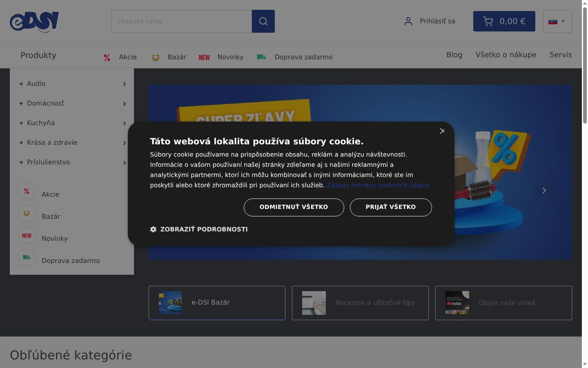This screenshot has width=588, height=368.
Task: Click the scrollbar down arrow
Action: pos(585,364)
